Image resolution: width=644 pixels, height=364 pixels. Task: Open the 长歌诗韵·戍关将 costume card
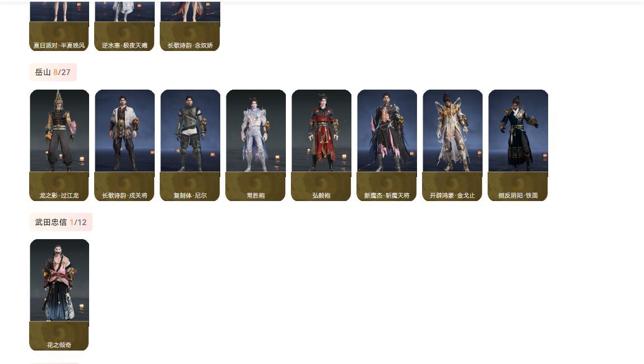(x=125, y=145)
